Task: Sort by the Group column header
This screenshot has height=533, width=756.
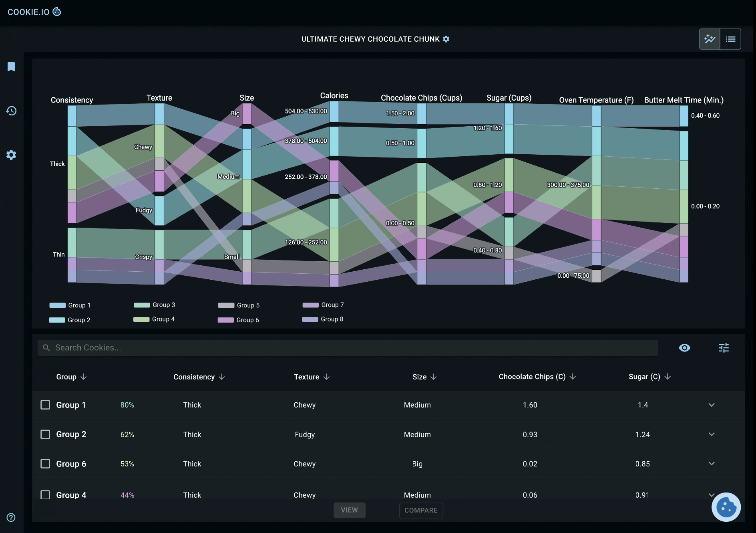Action: tap(71, 377)
